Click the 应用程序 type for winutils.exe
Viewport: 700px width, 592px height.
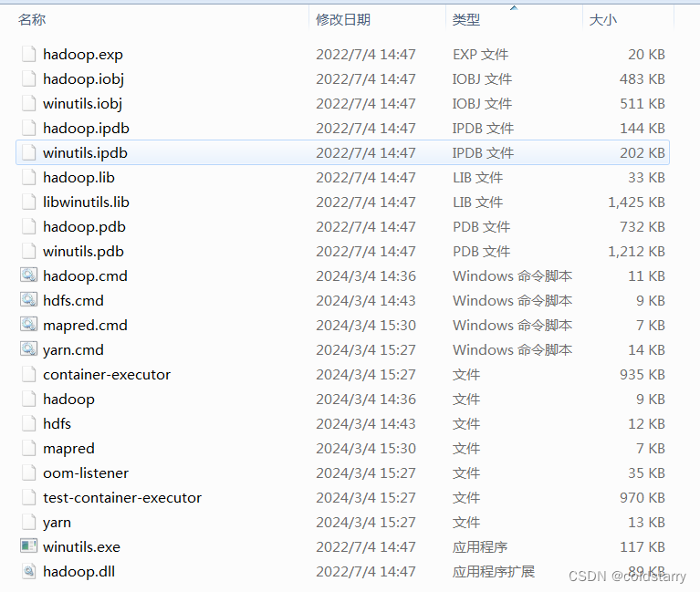click(480, 547)
